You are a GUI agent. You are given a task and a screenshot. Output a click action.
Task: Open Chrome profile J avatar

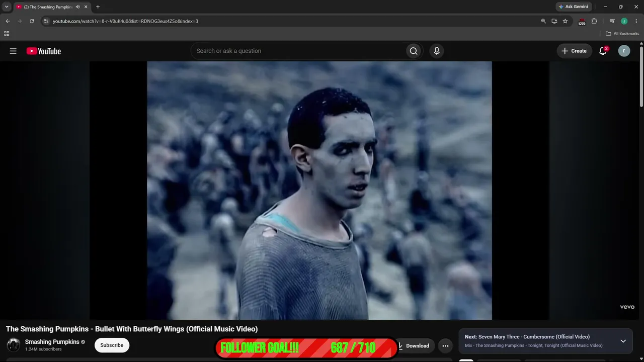tap(624, 21)
